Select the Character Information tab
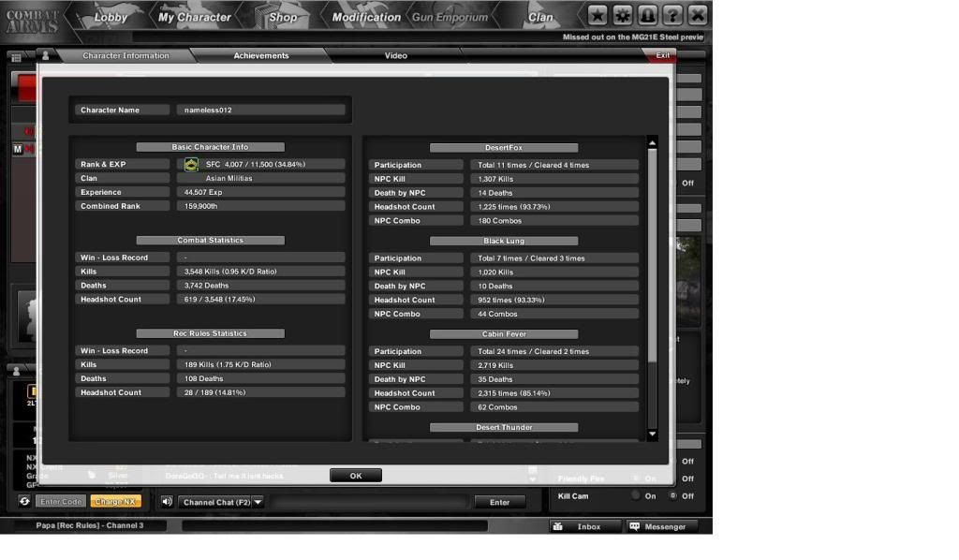Image resolution: width=959 pixels, height=560 pixels. click(x=125, y=55)
